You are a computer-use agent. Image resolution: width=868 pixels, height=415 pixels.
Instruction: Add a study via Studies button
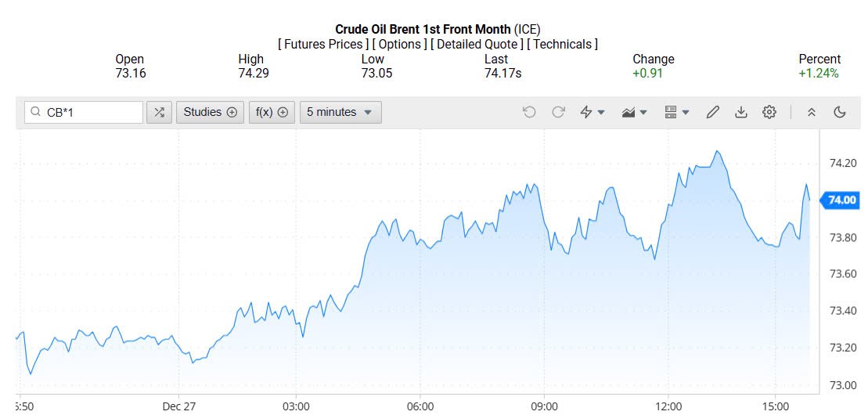coord(210,112)
